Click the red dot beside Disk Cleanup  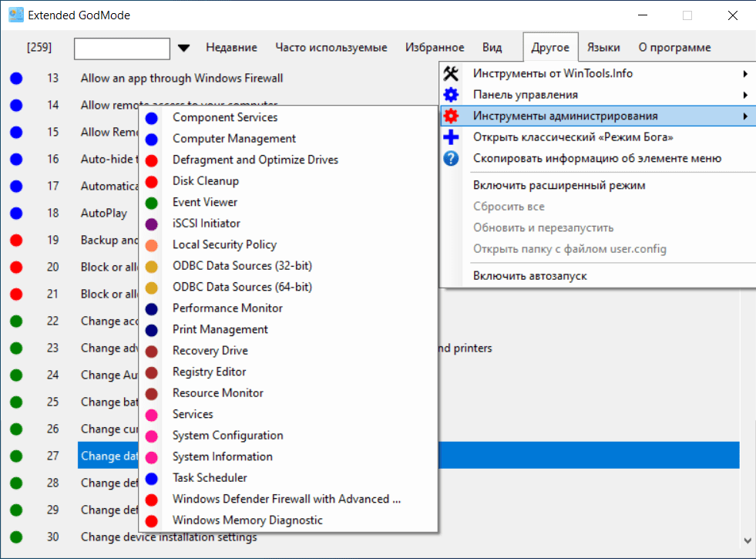151,181
